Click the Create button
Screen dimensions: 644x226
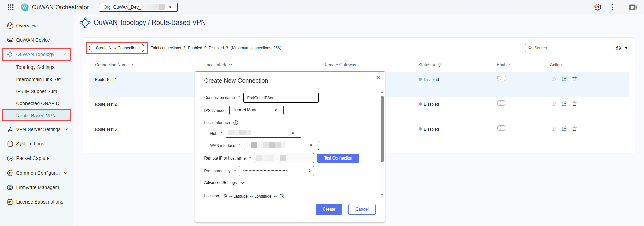[x=329, y=209]
